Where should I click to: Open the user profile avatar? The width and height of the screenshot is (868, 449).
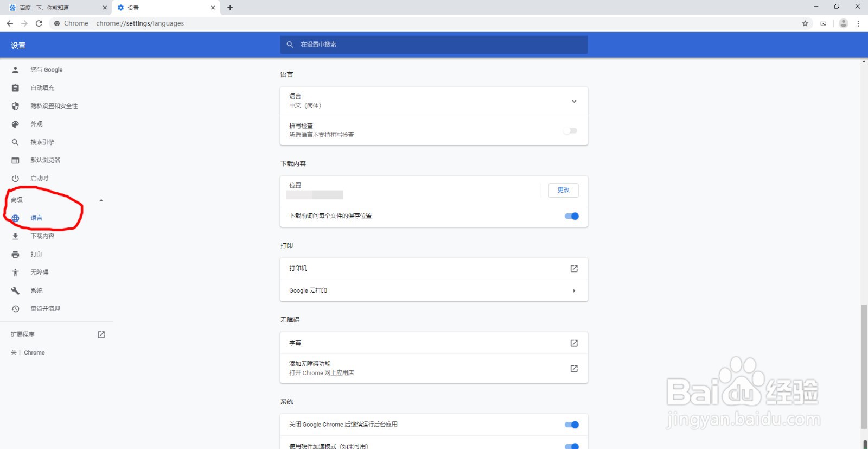[843, 23]
